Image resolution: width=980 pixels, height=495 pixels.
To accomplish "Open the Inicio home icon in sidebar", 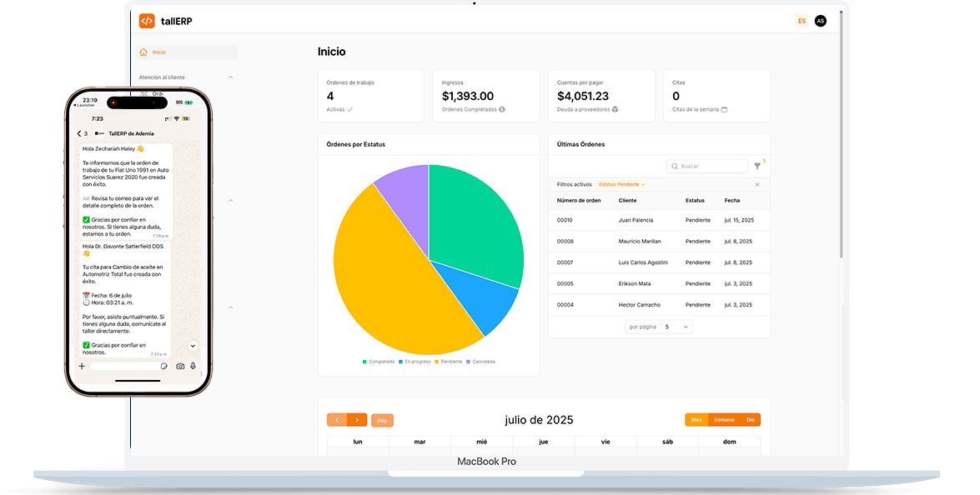I will (143, 52).
